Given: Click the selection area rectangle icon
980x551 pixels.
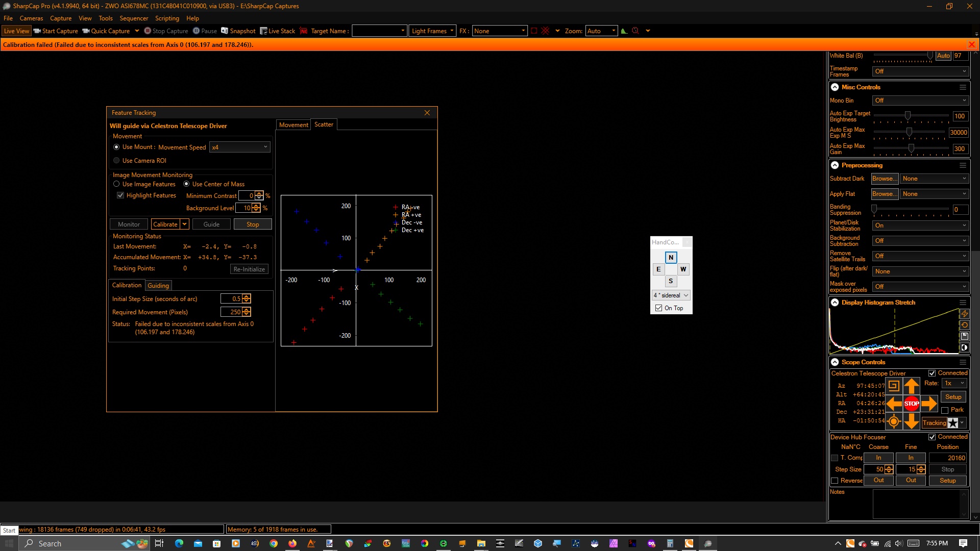Looking at the screenshot, I should tap(534, 31).
